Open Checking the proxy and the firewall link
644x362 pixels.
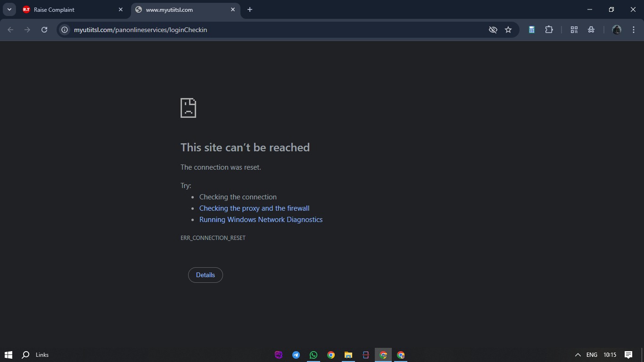pyautogui.click(x=254, y=208)
